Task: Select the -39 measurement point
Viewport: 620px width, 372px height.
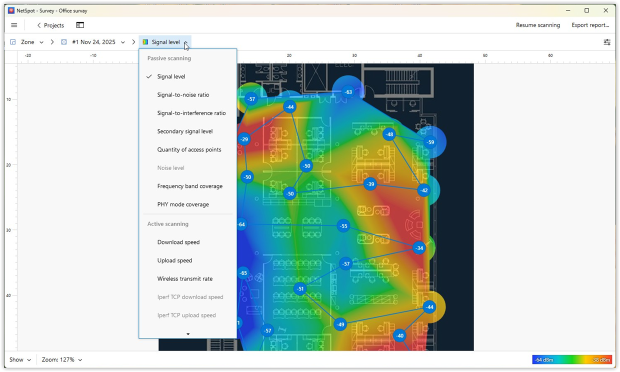Action: (370, 184)
